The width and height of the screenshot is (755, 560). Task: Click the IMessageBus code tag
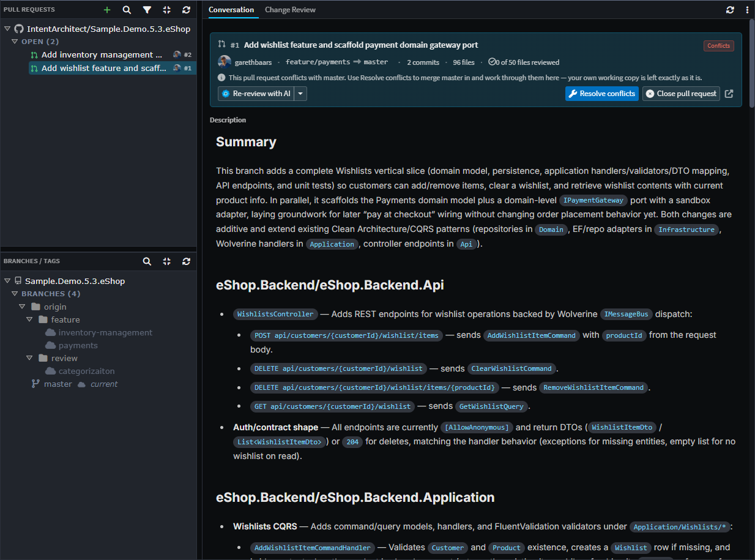pyautogui.click(x=627, y=314)
